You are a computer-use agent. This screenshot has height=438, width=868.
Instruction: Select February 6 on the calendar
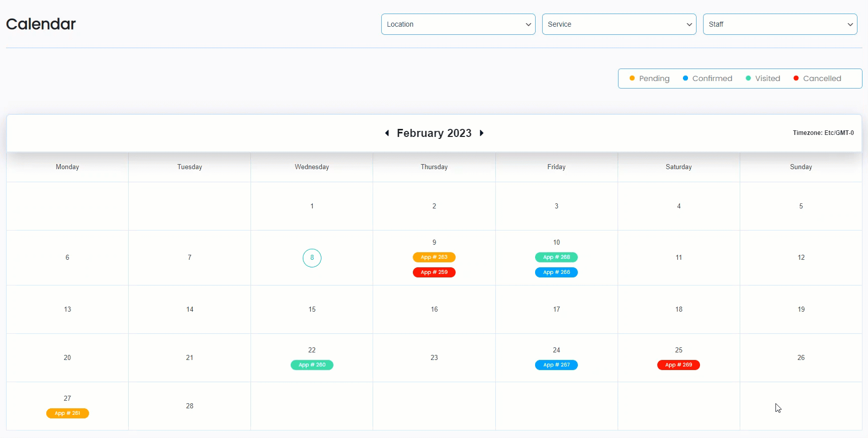67,257
